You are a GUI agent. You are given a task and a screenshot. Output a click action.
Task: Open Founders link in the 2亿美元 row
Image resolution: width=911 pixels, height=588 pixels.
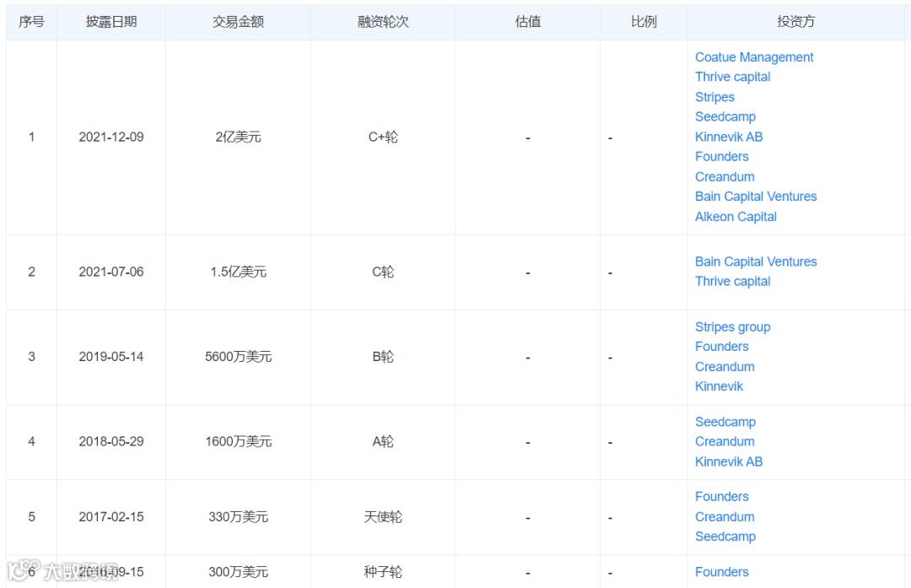(721, 157)
